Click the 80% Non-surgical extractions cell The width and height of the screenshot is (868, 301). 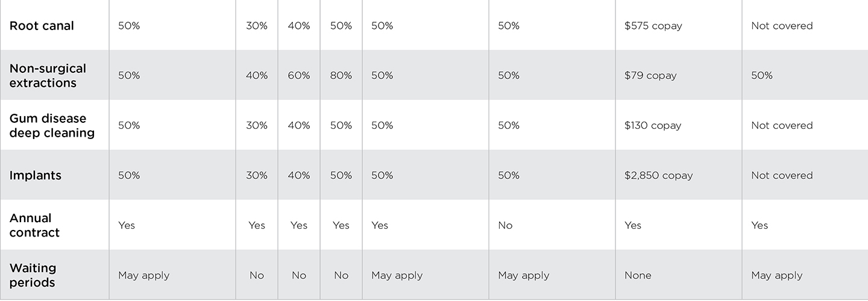[x=341, y=76]
